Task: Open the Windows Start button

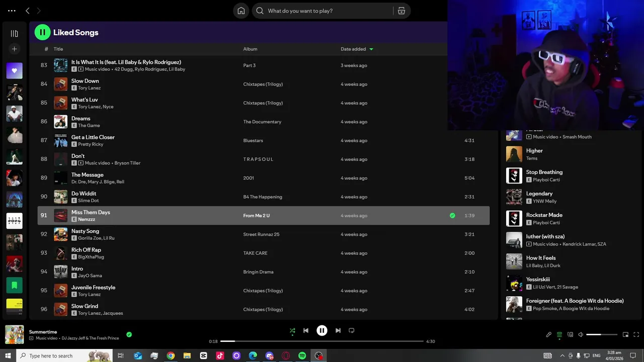Action: pyautogui.click(x=8, y=355)
